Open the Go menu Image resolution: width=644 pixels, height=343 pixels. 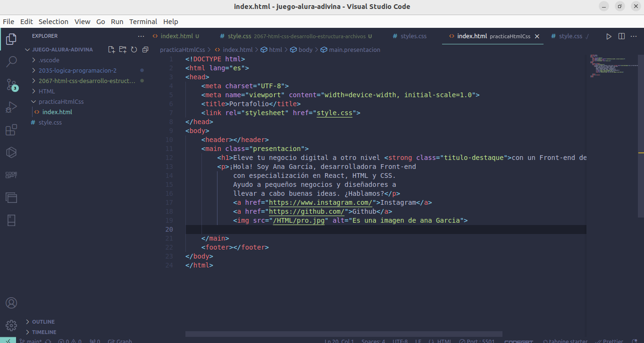(100, 22)
